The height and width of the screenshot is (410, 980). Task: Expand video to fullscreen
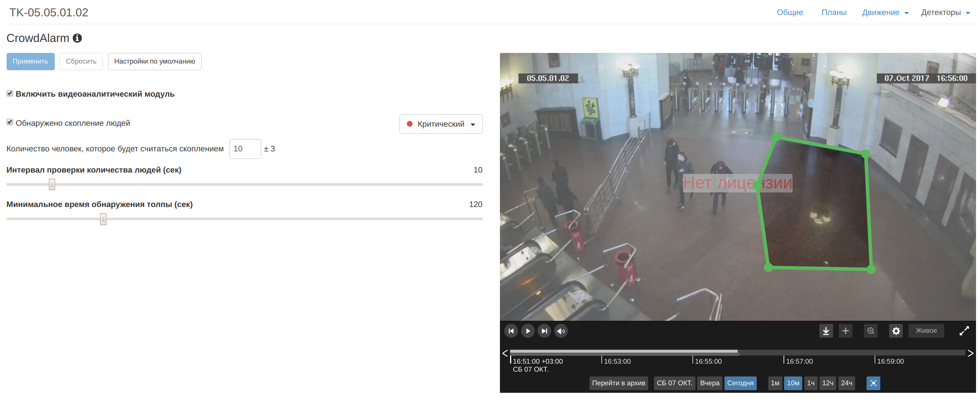[964, 331]
